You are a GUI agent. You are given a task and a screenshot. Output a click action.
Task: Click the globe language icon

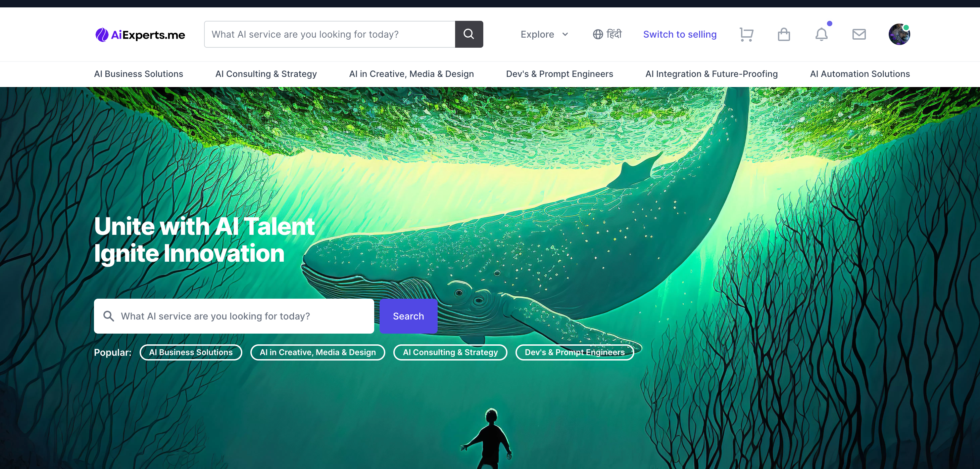coord(598,34)
